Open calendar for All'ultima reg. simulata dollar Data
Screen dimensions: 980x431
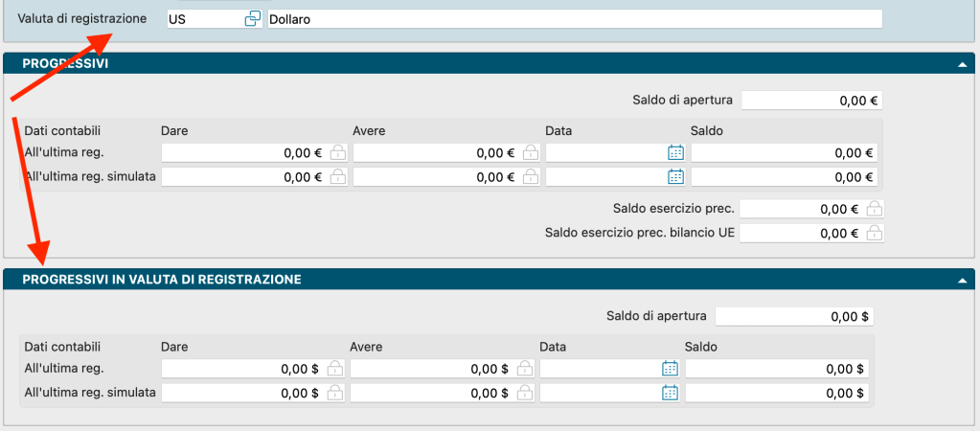coord(670,393)
